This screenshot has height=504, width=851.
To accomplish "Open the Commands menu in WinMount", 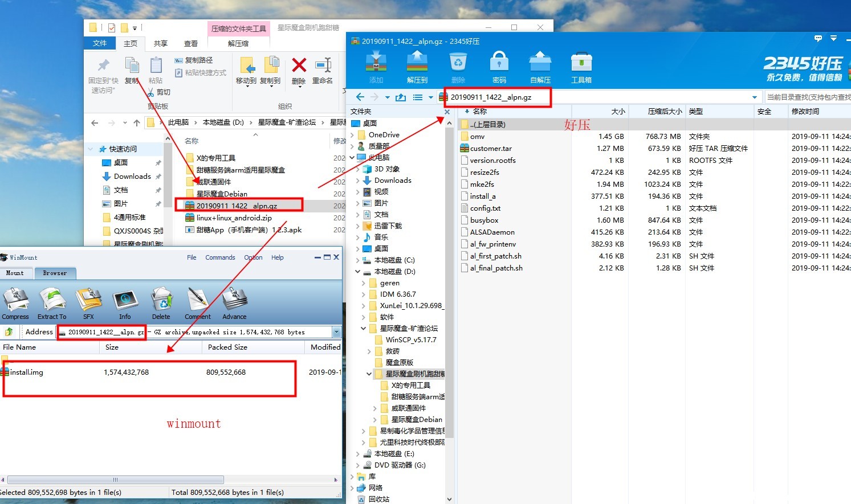I will [x=220, y=257].
